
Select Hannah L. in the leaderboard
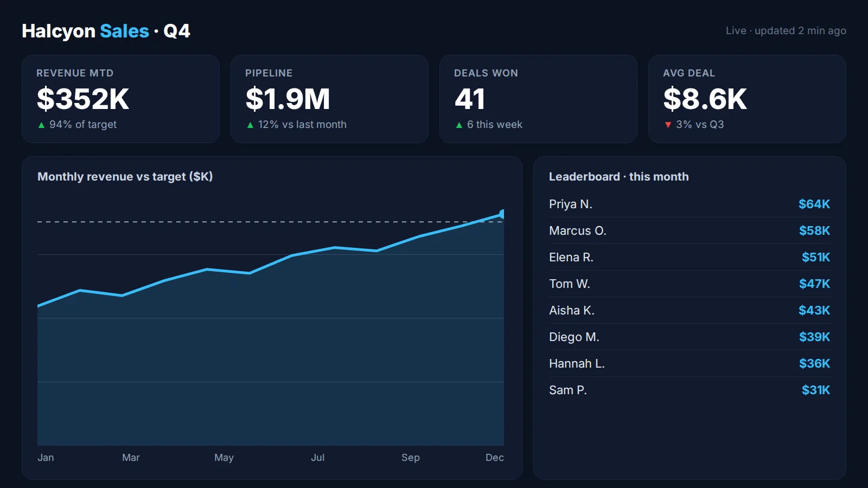[x=577, y=364]
